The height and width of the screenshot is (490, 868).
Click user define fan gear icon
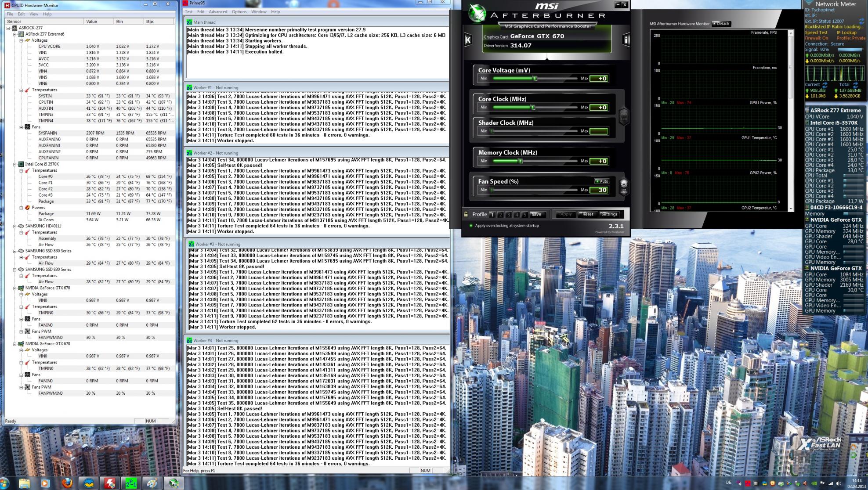623,186
